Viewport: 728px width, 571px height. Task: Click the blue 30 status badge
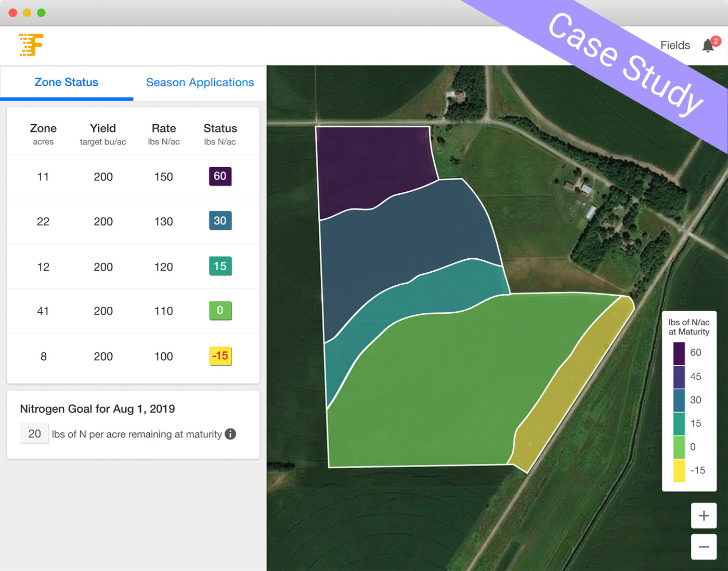coord(220,221)
